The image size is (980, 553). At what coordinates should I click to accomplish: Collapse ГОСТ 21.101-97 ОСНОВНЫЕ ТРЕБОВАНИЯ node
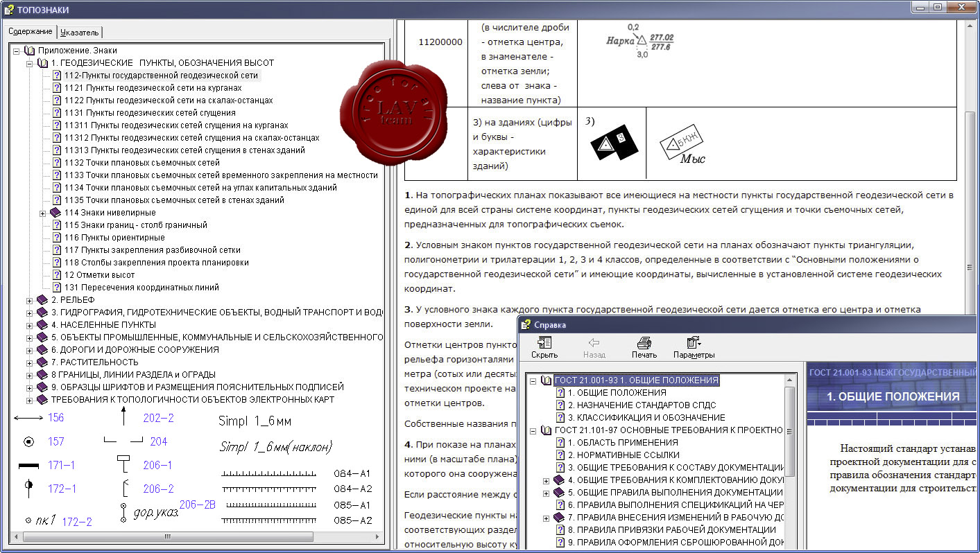point(533,430)
